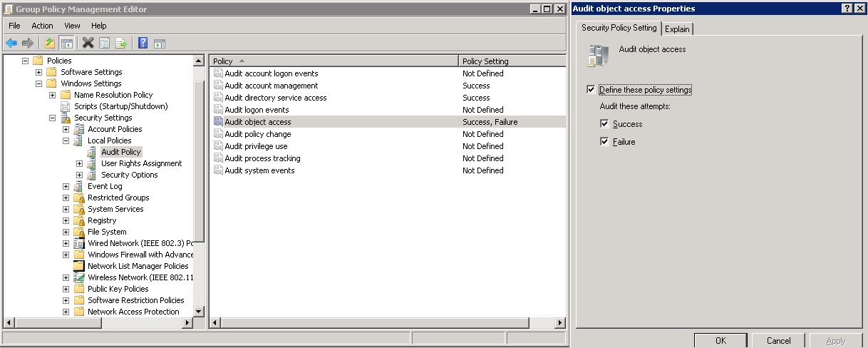Sort by the Policy column header
The image size is (868, 348).
tap(334, 61)
